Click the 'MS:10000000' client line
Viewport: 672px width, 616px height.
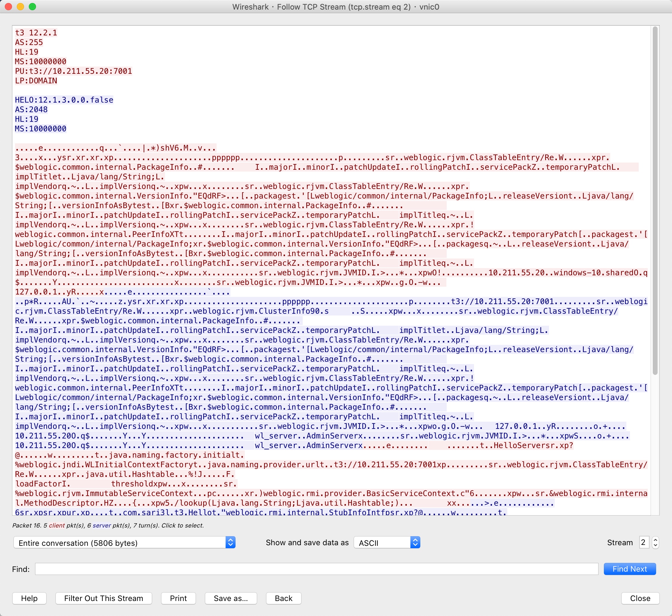click(x=41, y=61)
